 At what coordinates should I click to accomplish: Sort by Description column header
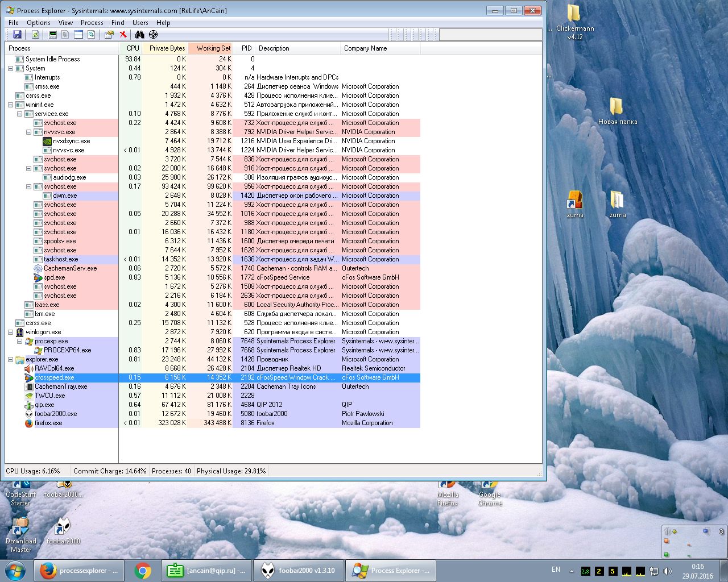(x=299, y=48)
